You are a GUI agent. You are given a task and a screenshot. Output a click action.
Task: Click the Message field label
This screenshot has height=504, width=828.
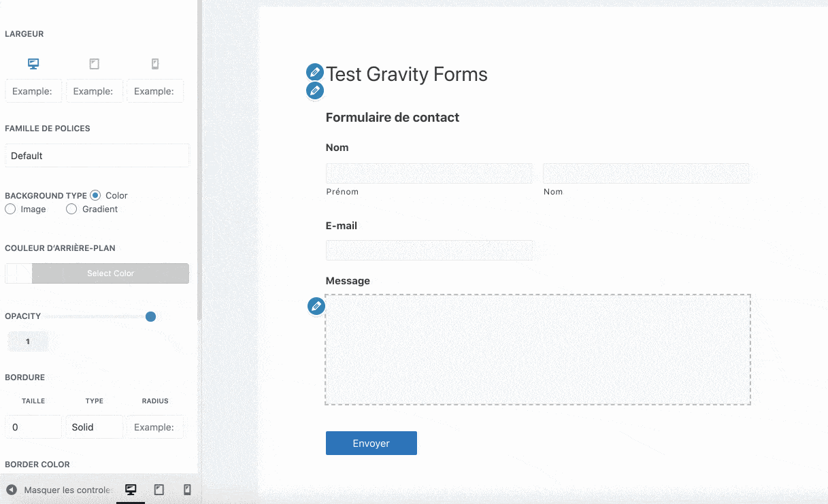point(348,281)
